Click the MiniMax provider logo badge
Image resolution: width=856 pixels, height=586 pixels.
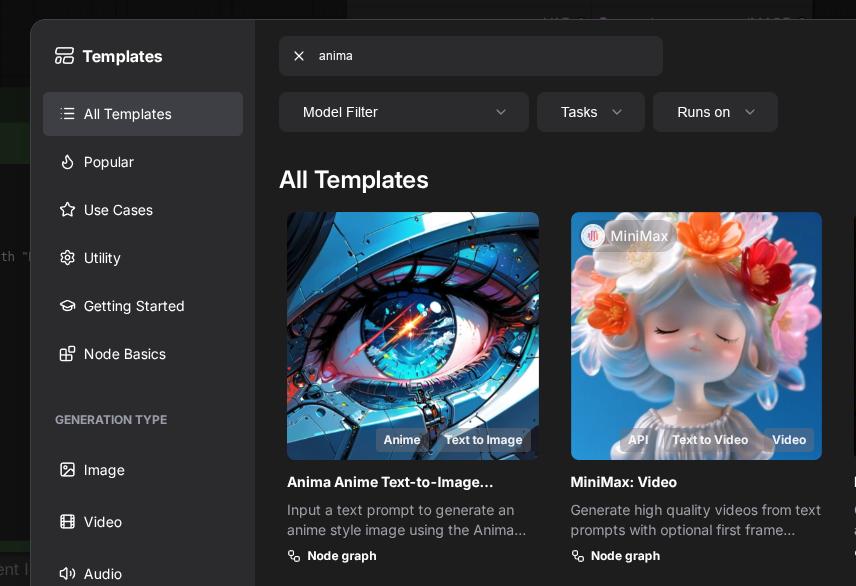click(592, 236)
